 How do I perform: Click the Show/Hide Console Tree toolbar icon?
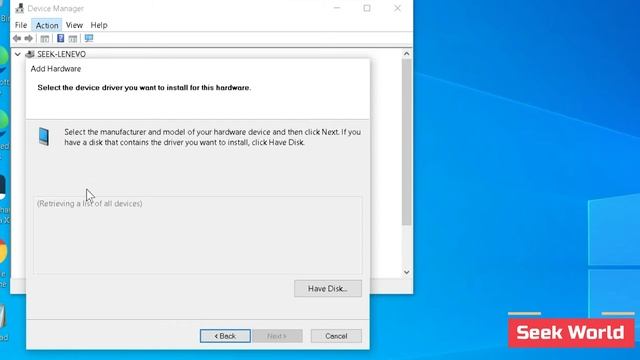pos(45,39)
